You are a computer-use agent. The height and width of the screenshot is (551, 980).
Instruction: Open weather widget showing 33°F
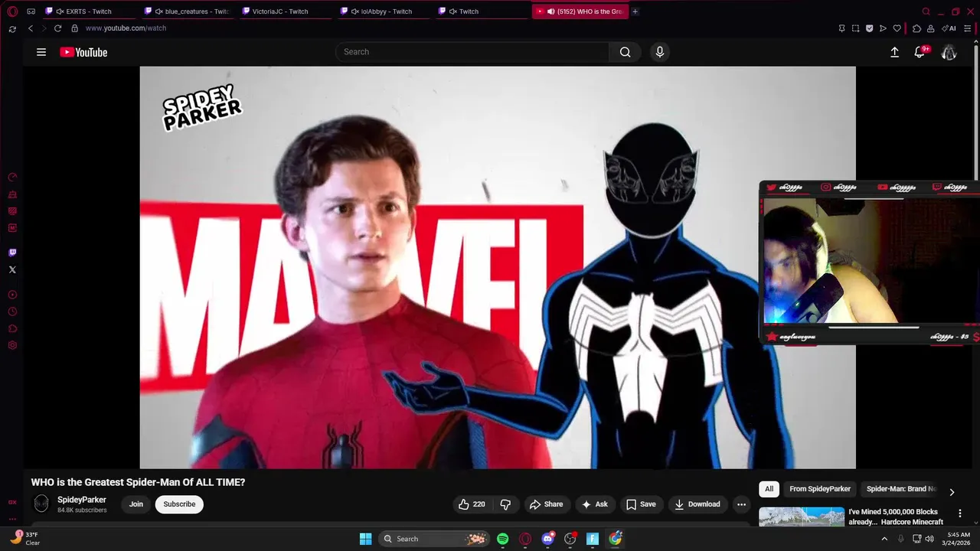(x=24, y=539)
